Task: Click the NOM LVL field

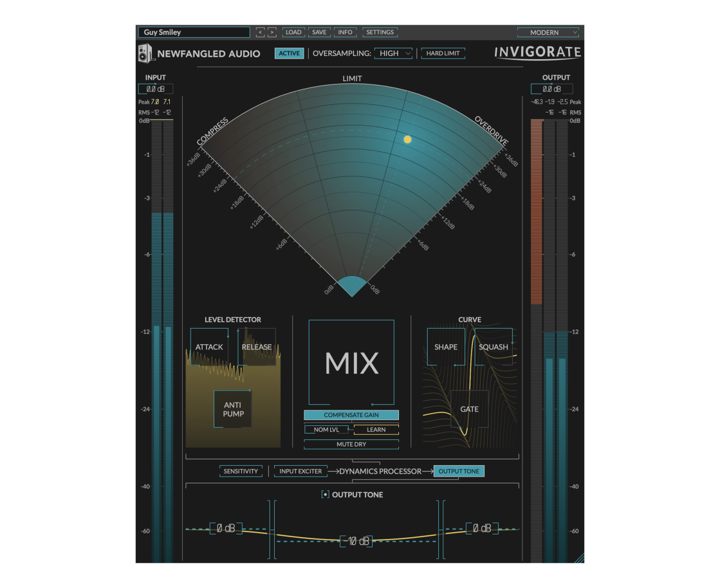Action: point(326,430)
